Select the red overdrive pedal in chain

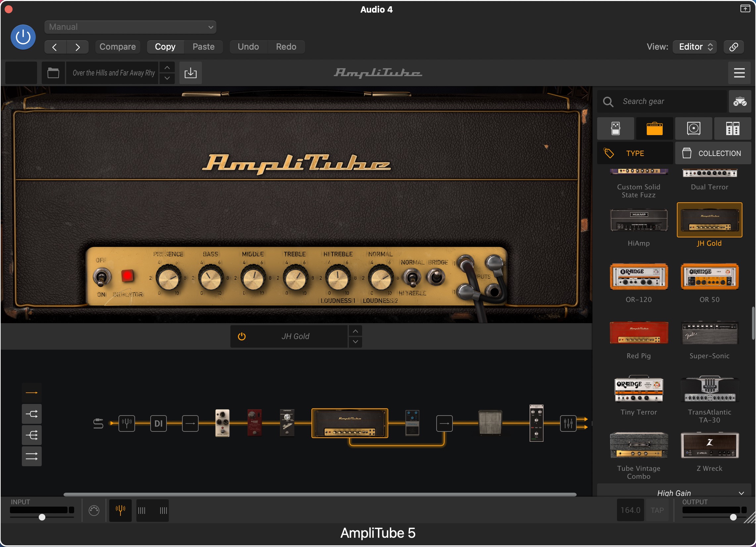tap(254, 423)
